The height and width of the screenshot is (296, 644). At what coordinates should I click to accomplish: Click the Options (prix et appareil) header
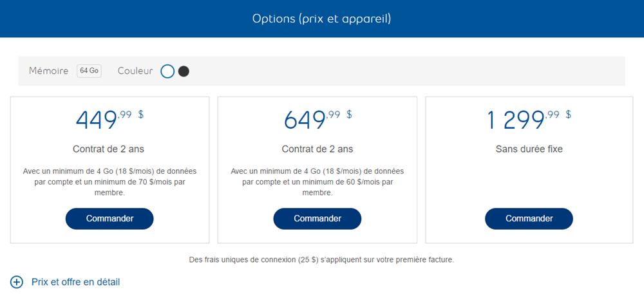coord(322,18)
